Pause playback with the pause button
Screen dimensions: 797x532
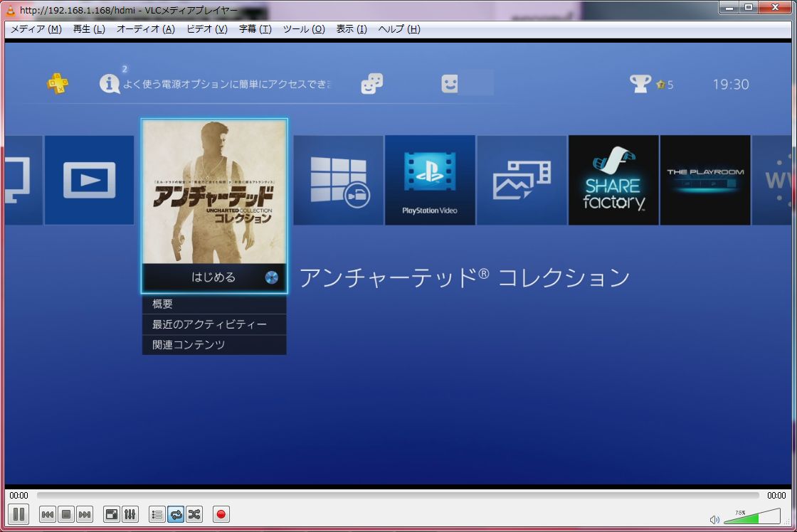tap(19, 514)
